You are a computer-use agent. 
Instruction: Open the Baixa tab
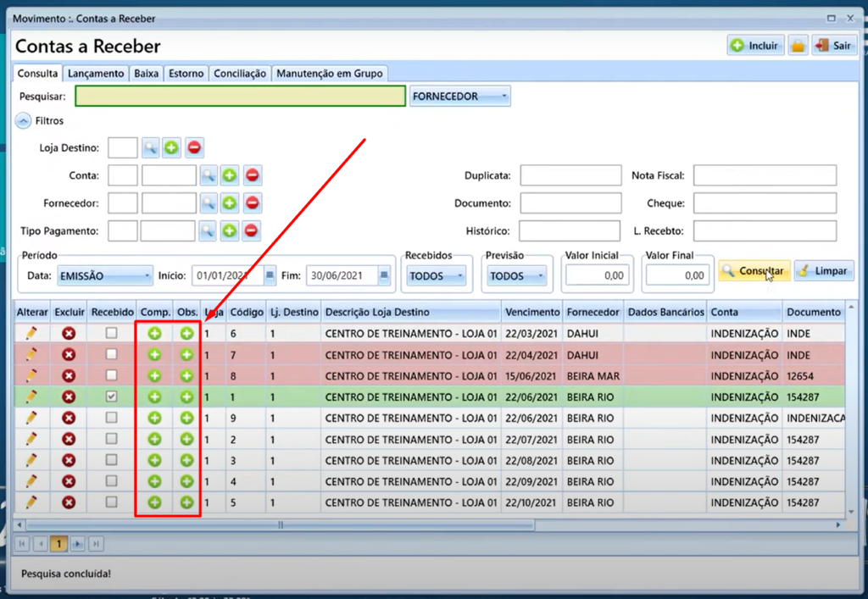(x=146, y=74)
